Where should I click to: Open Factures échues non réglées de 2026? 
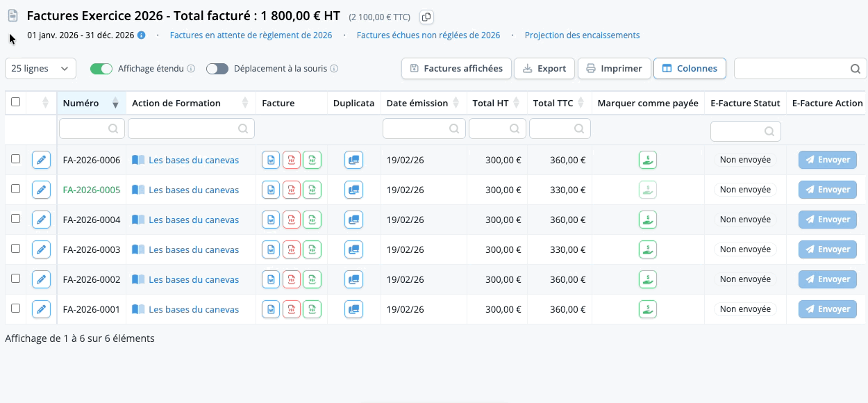[x=428, y=35]
